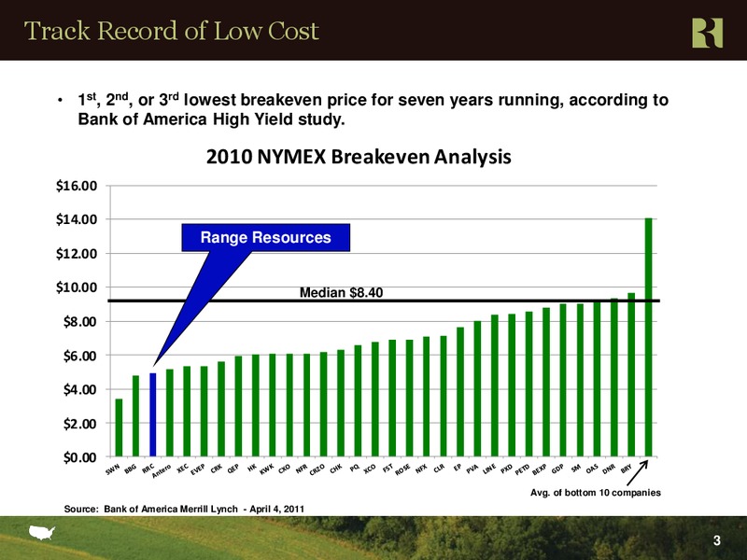This screenshot has height=560, width=747.
Task: Click the white United States map icon
Action: click(42, 532)
